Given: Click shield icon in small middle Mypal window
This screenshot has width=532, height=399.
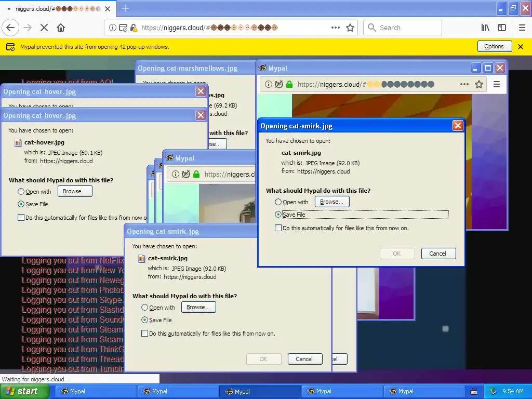Looking at the screenshot, I should 185,175.
